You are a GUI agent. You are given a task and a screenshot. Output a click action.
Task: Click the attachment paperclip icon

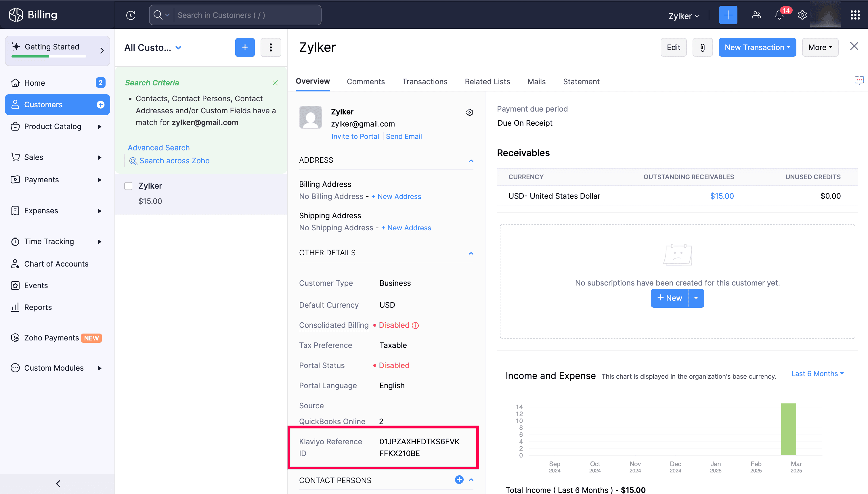702,47
